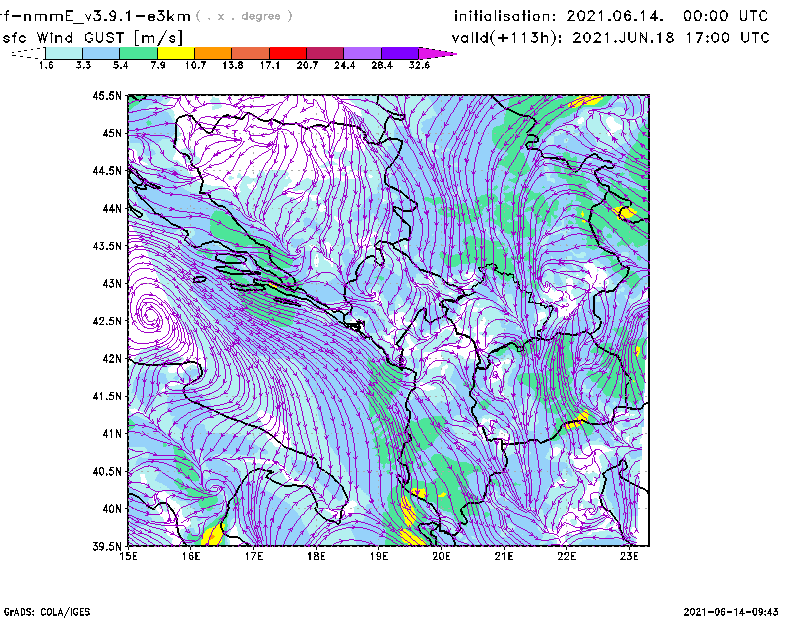
Task: Click the model name text 'nmmE_v3.9.1-e3km'
Action: [x=107, y=16]
